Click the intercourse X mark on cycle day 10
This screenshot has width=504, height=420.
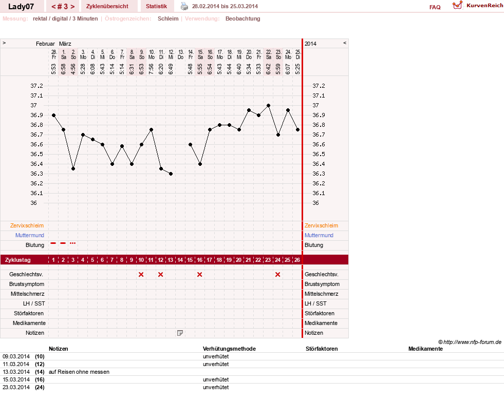141,274
